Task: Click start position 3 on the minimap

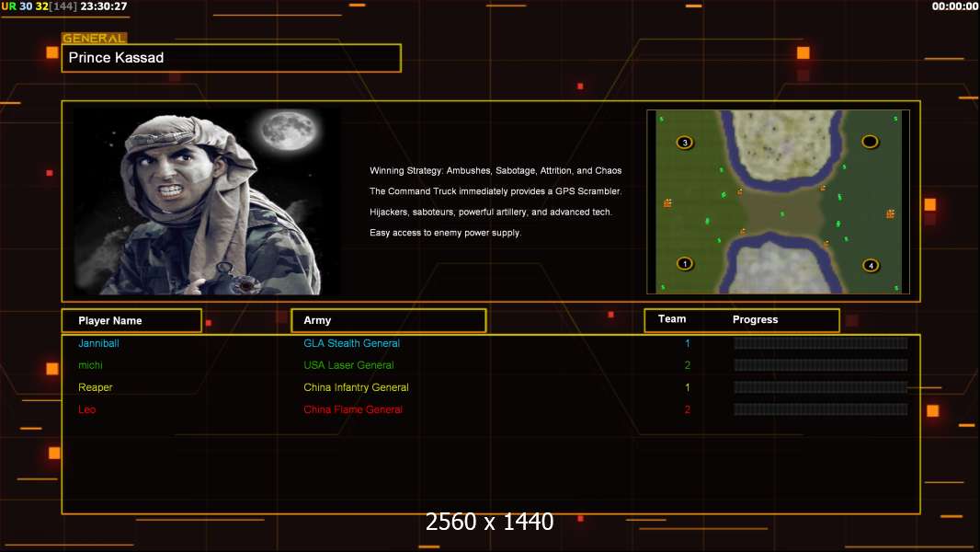Action: point(685,143)
